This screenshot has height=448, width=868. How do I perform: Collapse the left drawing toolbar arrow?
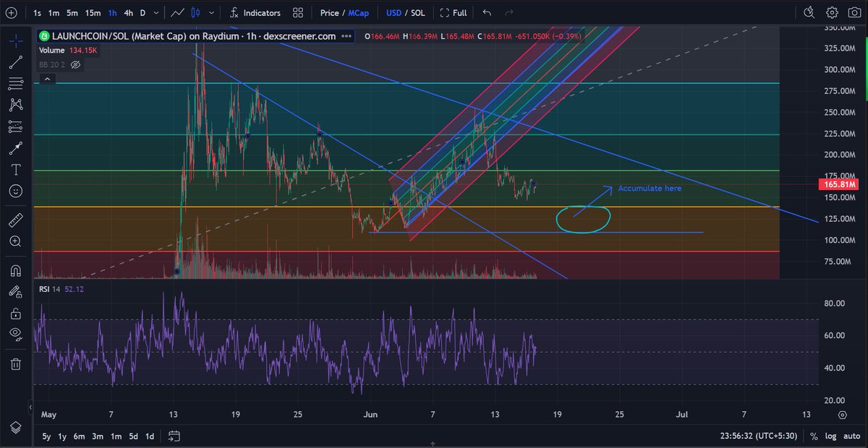(31, 408)
